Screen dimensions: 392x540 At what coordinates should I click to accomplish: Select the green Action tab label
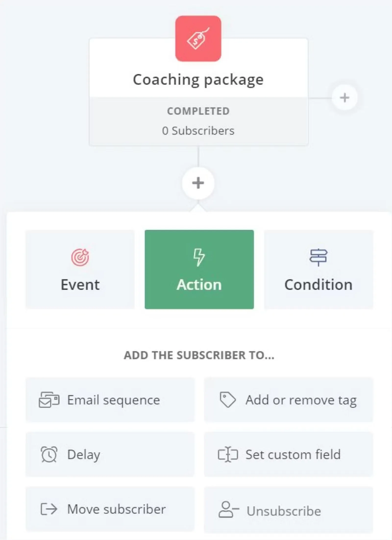coord(199,285)
